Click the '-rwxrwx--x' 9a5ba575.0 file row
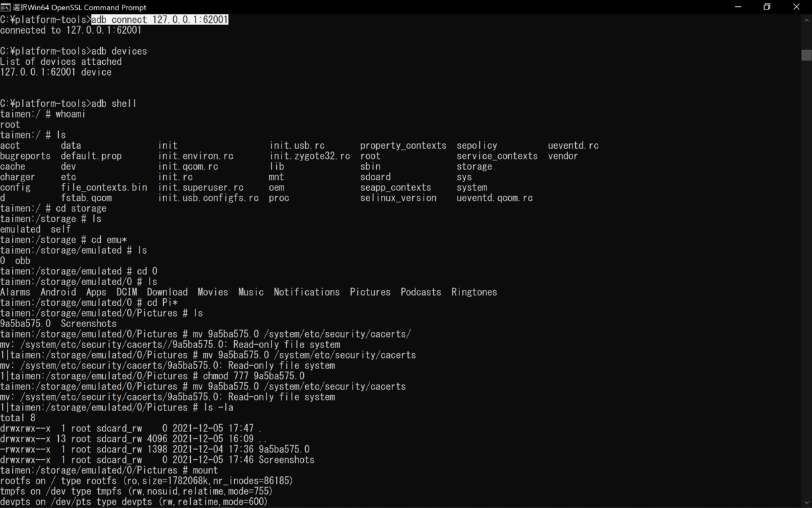 tap(155, 449)
